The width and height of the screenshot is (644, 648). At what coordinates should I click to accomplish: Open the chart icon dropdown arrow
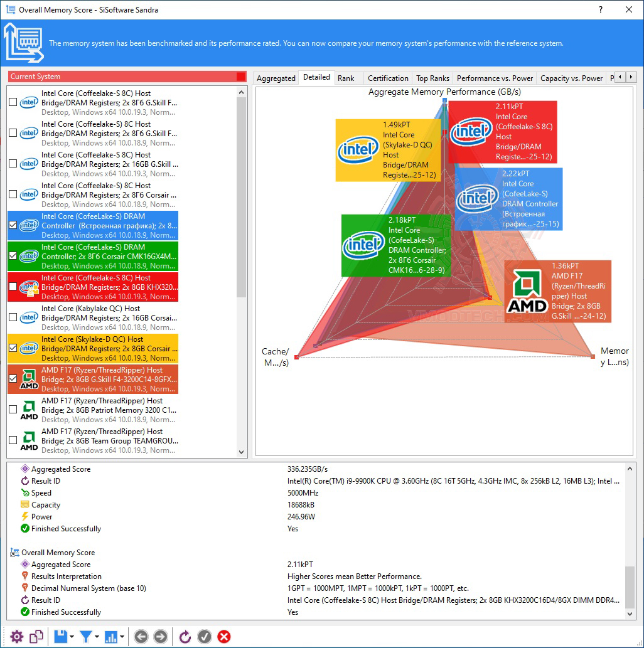pos(122,637)
